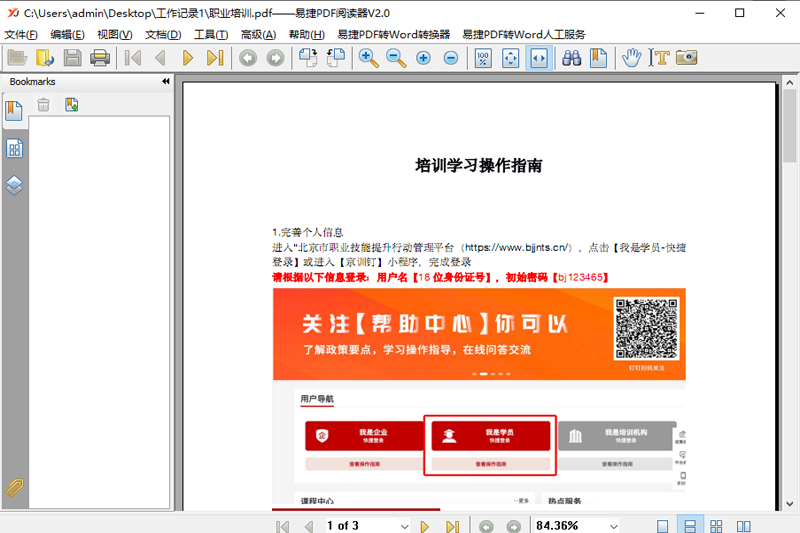Screen dimensions: 800x533
Task: Collapse the Bookmarks panel
Action: [166, 82]
